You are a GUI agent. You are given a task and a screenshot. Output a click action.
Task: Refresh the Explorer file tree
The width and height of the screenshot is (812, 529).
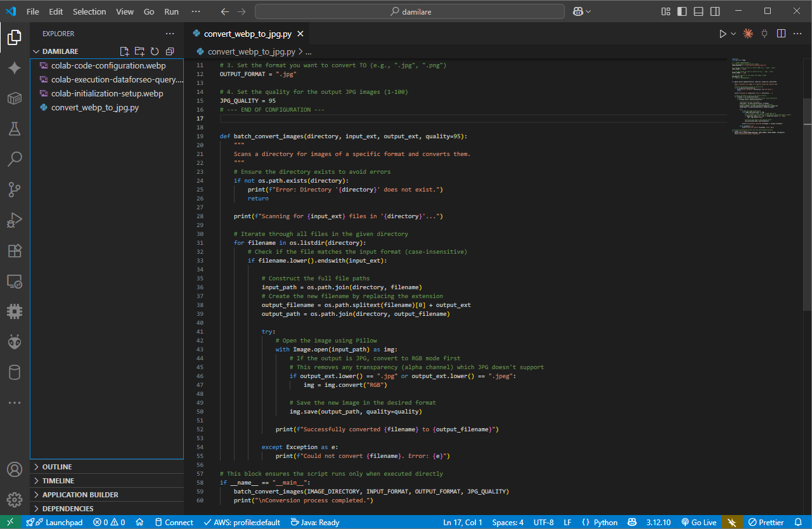pyautogui.click(x=155, y=51)
